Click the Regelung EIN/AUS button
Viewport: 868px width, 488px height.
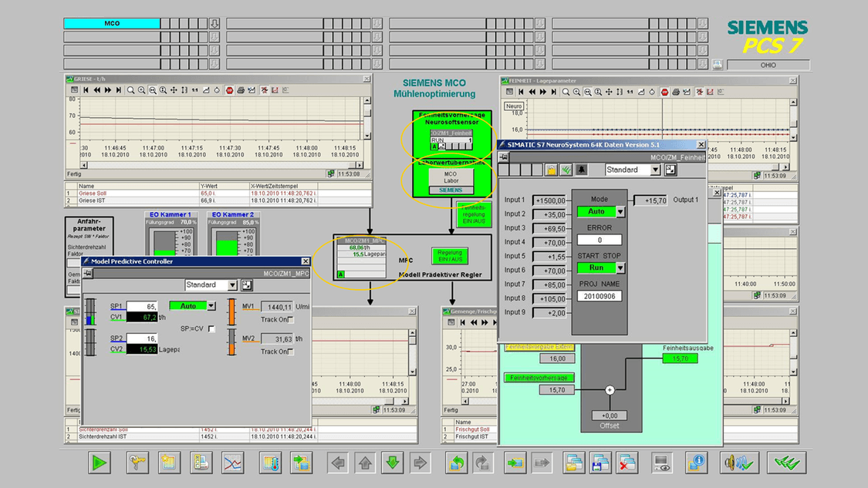(x=450, y=255)
